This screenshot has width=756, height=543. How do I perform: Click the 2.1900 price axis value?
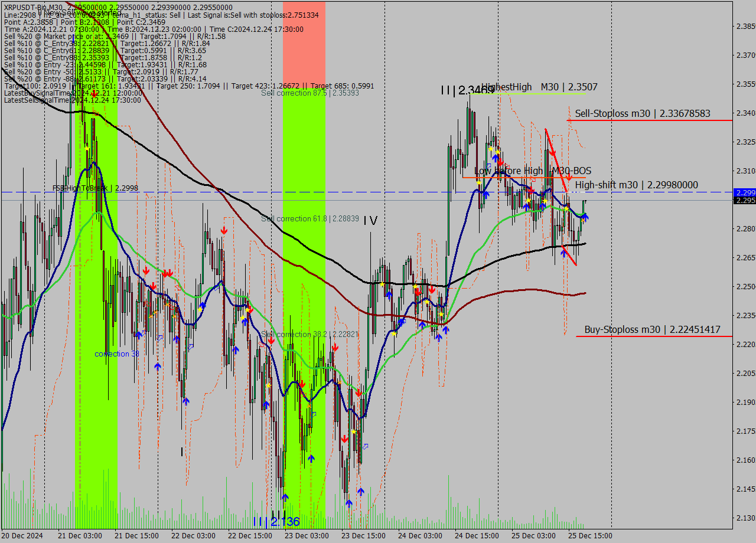[x=745, y=403]
